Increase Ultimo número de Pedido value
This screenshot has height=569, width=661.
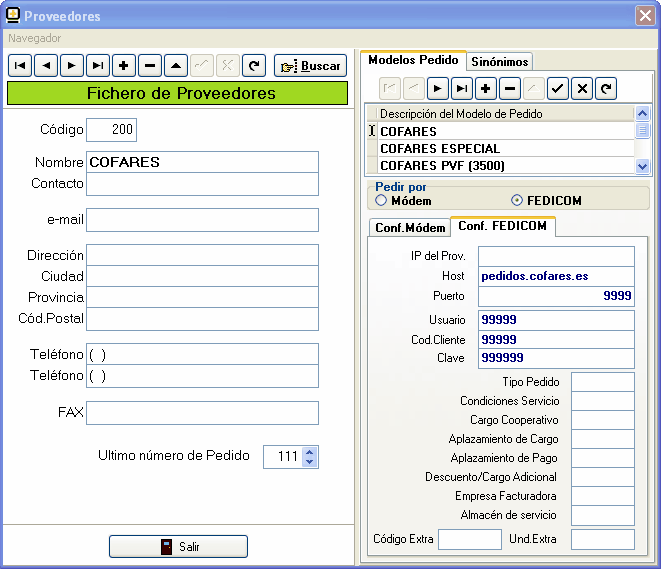click(x=309, y=451)
